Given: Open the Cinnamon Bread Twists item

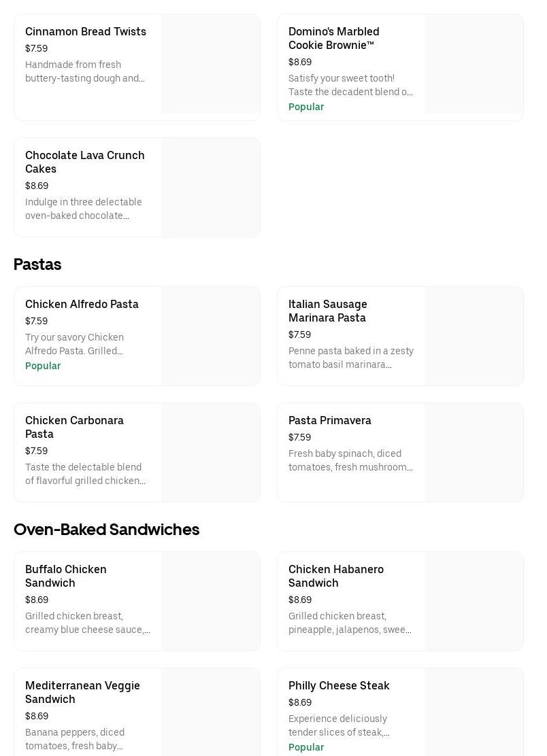Looking at the screenshot, I should coord(86,32).
